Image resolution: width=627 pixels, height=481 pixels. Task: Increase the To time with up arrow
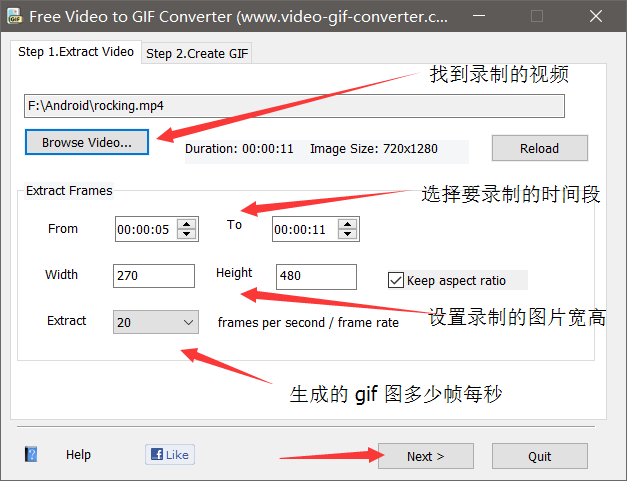tap(347, 224)
